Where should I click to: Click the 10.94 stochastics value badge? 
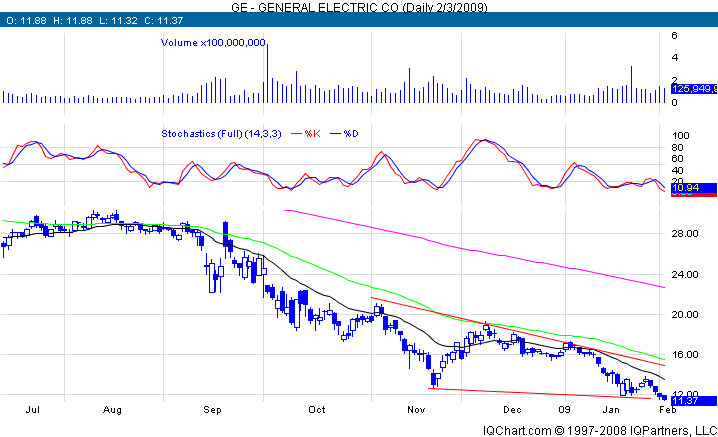(x=694, y=188)
